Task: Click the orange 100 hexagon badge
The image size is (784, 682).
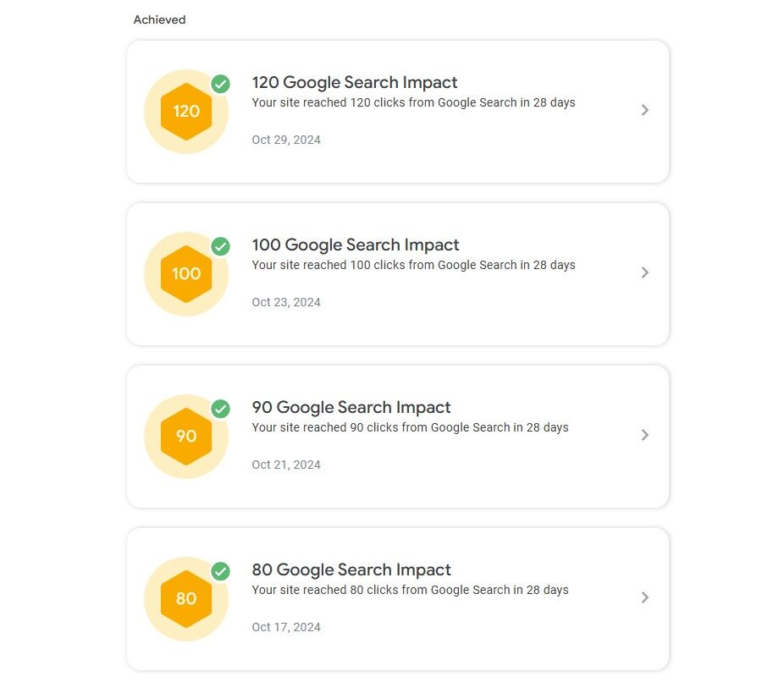Action: pos(186,273)
